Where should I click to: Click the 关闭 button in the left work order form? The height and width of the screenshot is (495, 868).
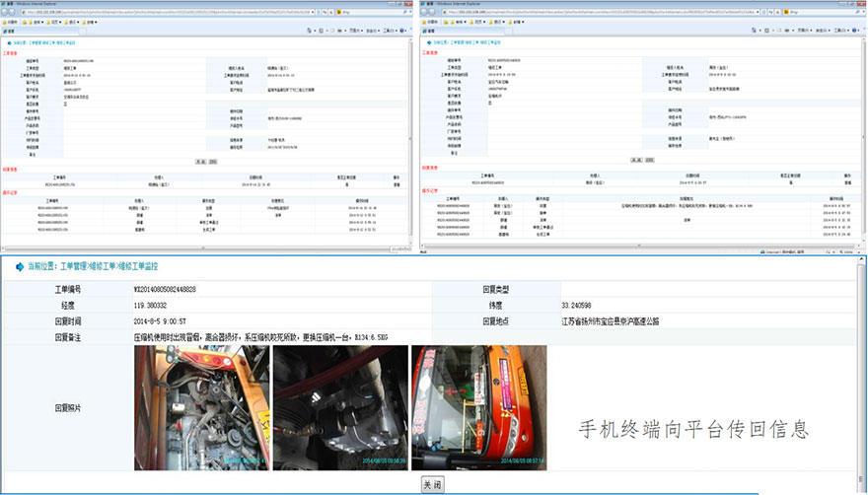click(200, 160)
